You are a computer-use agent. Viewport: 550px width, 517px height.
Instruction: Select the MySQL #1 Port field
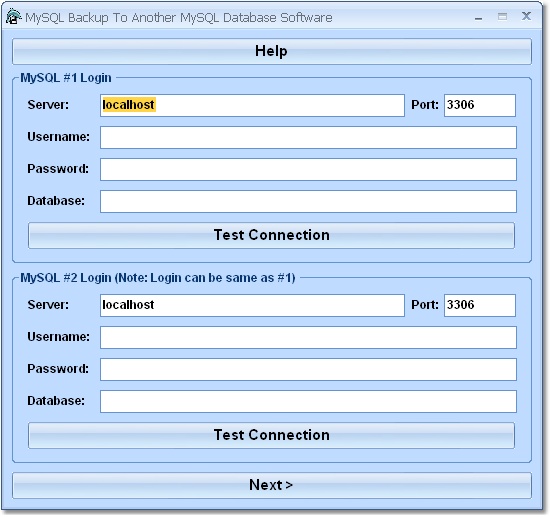click(x=479, y=105)
